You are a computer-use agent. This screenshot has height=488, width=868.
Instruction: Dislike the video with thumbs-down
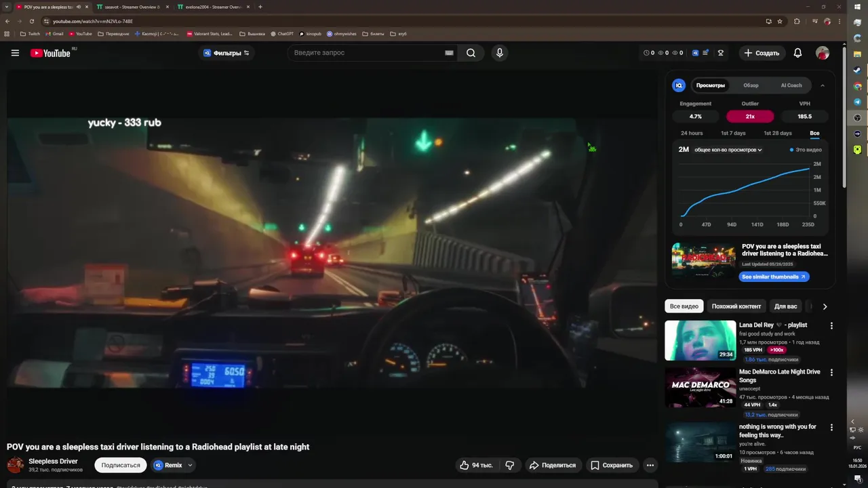[510, 465]
